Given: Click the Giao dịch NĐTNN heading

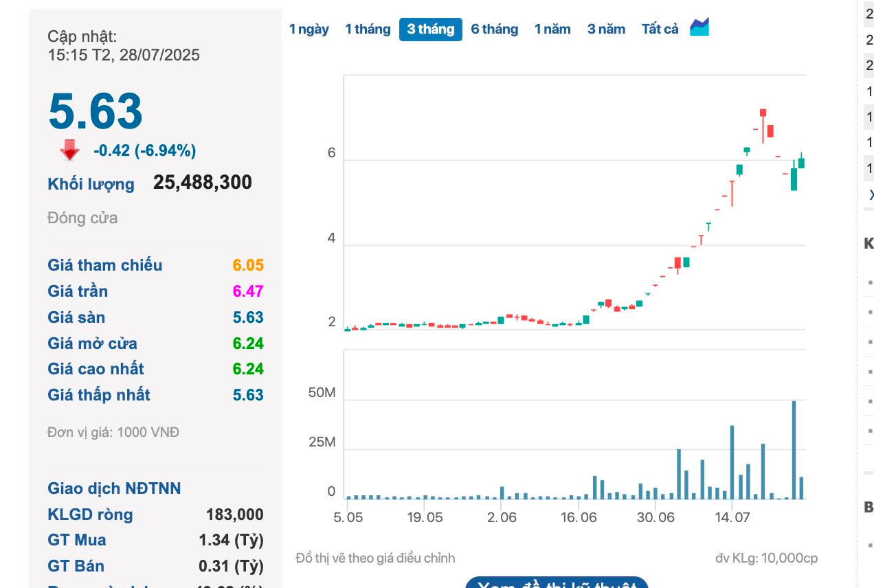Looking at the screenshot, I should (114, 488).
